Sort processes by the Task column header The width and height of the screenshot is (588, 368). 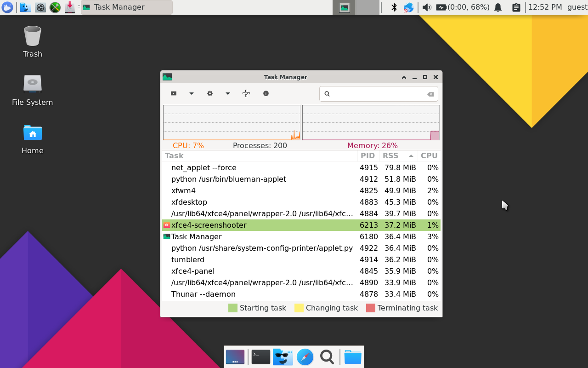pyautogui.click(x=260, y=156)
